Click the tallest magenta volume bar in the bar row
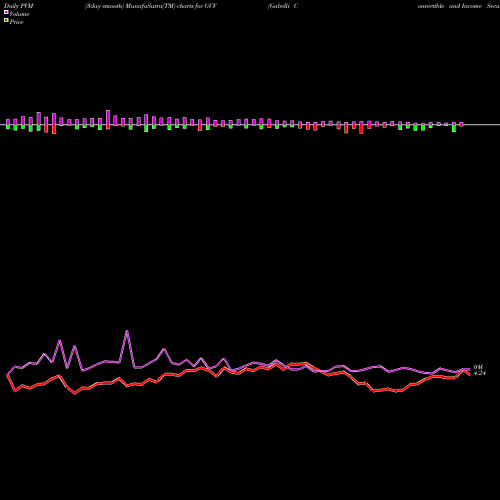 coord(108,118)
